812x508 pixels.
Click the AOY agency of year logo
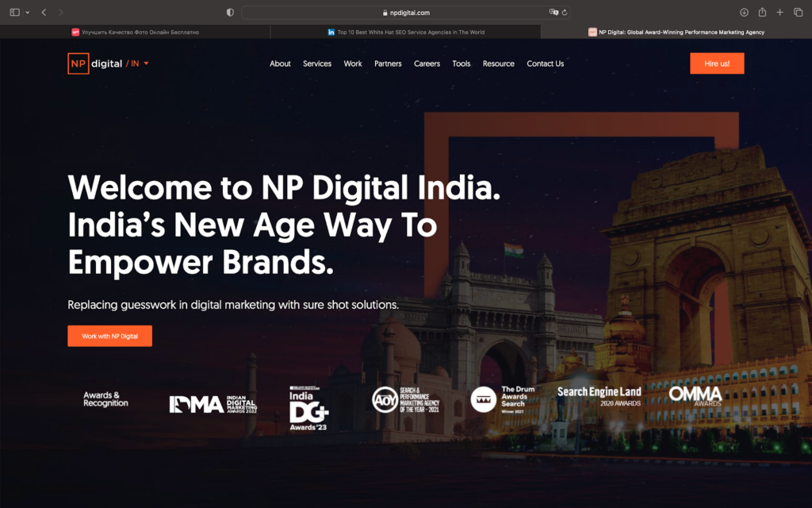coord(405,400)
